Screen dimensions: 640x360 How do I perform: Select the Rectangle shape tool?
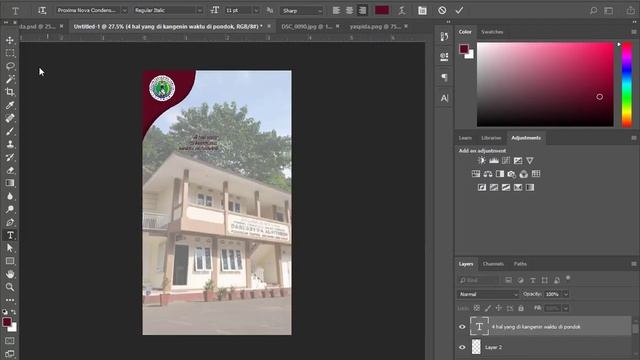pos(10,261)
